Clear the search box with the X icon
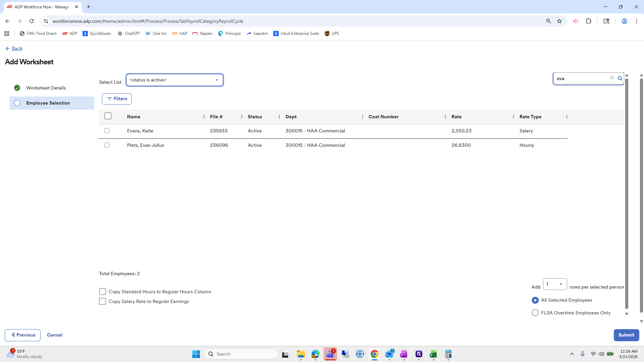This screenshot has height=362, width=644. click(612, 78)
